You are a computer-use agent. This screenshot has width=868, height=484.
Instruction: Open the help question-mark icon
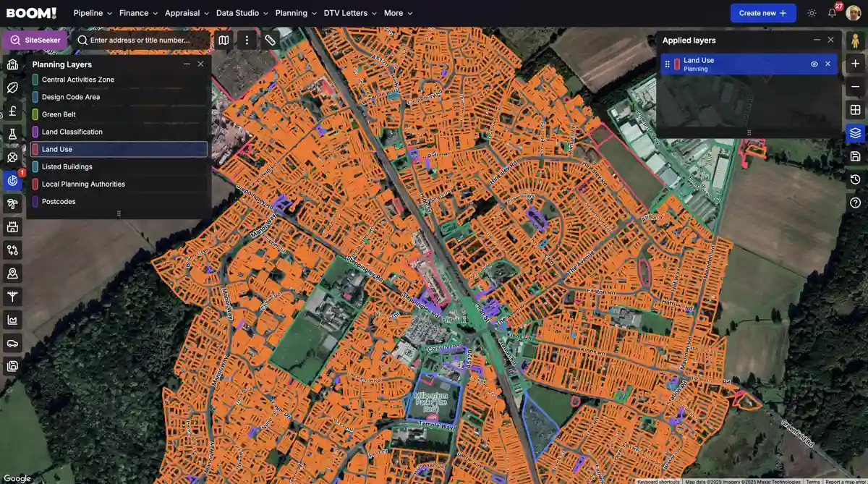(x=855, y=203)
